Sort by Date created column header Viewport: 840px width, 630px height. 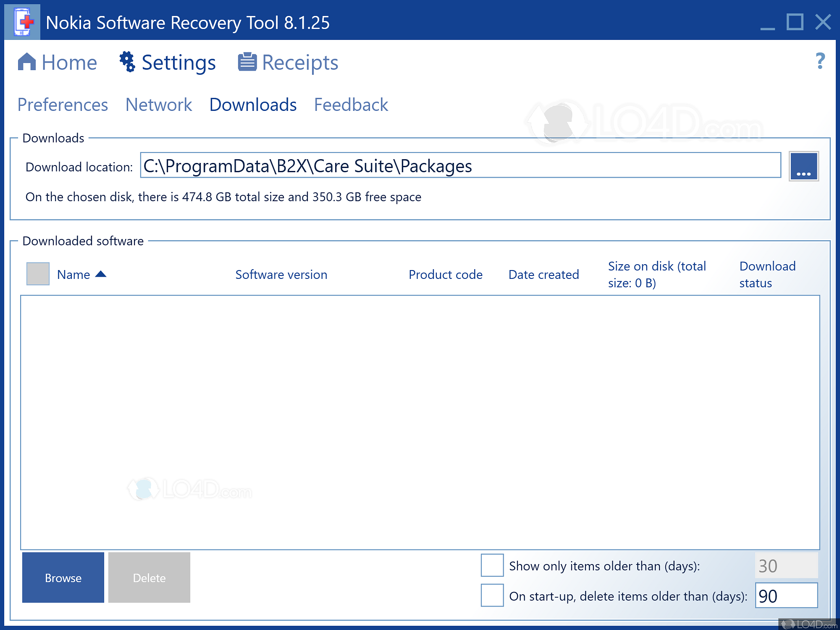click(543, 275)
